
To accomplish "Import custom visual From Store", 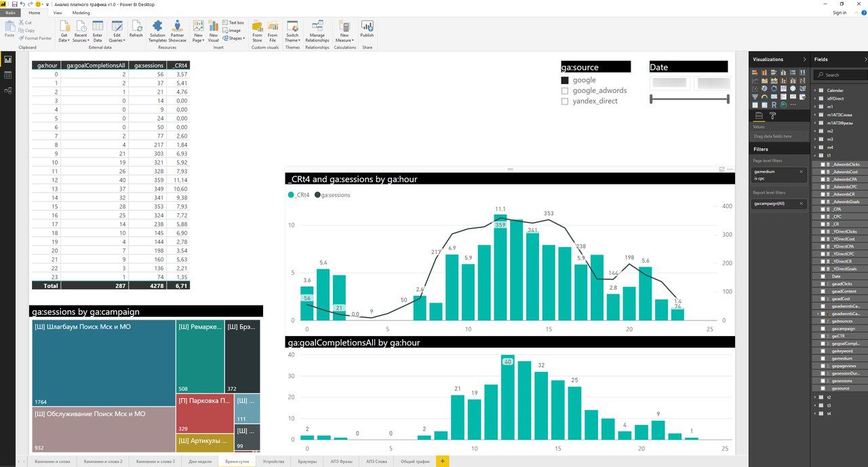I will tap(257, 31).
